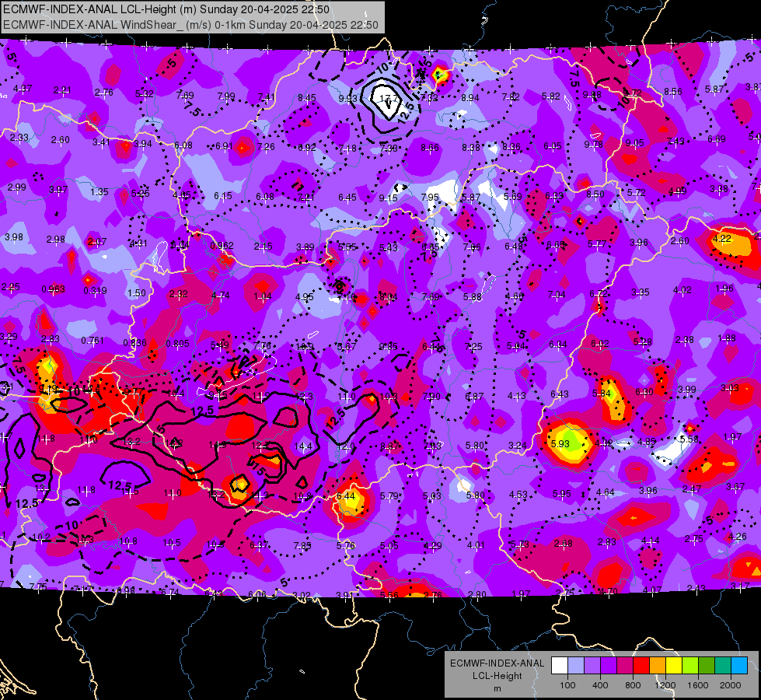Viewport: 761px width, 700px height.
Task: Click the wind shear value 2.33
Action: pyautogui.click(x=19, y=138)
